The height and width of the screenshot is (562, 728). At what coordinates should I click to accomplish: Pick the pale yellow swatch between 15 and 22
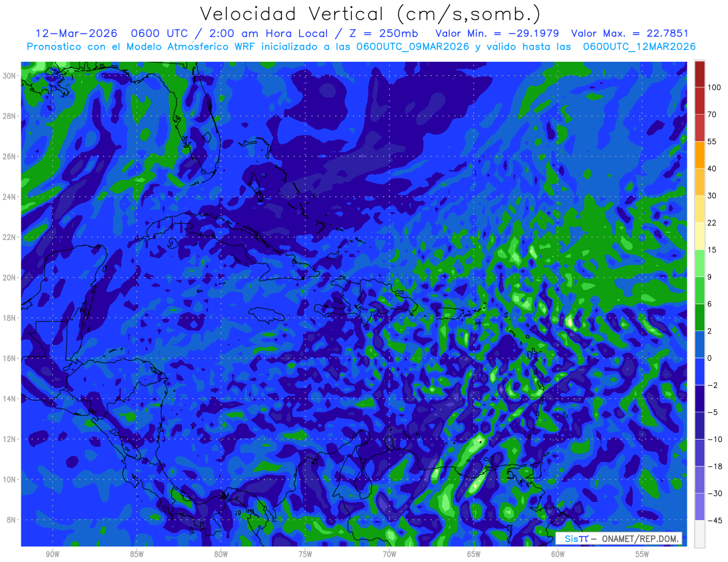pyautogui.click(x=699, y=236)
